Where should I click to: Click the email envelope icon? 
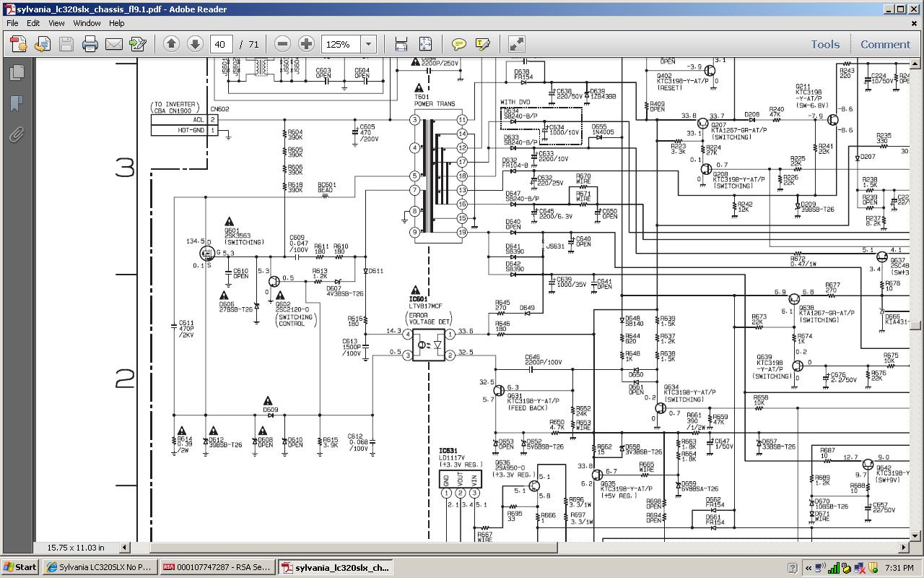click(113, 44)
